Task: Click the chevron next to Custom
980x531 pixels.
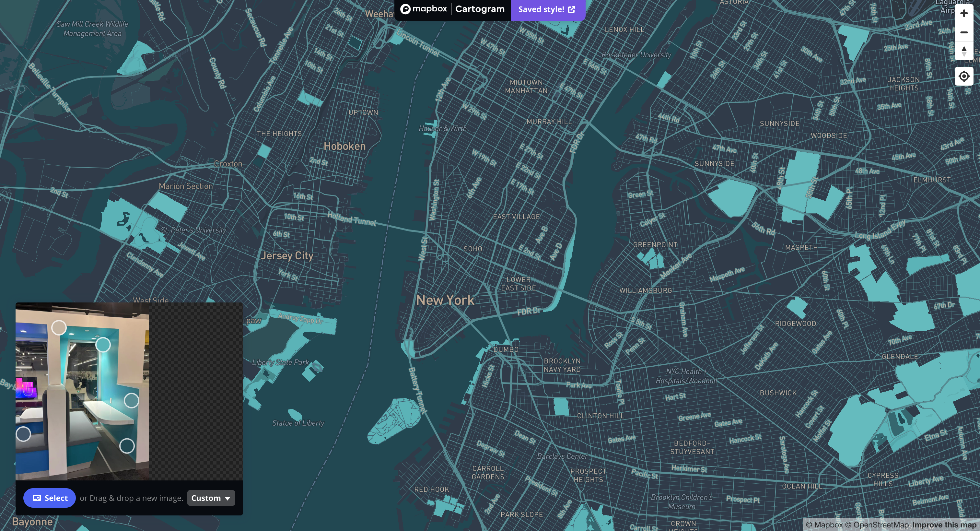Action: point(227,498)
